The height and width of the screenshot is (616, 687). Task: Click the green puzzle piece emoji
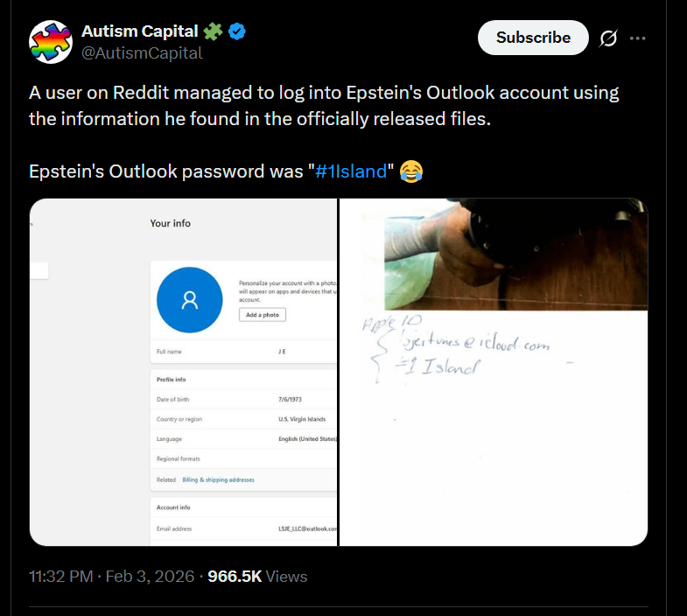[x=213, y=32]
